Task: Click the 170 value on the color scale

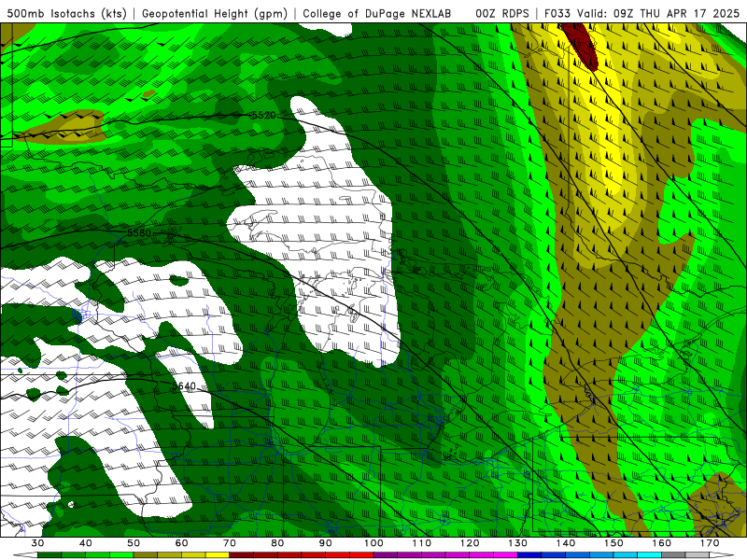Action: (x=710, y=543)
